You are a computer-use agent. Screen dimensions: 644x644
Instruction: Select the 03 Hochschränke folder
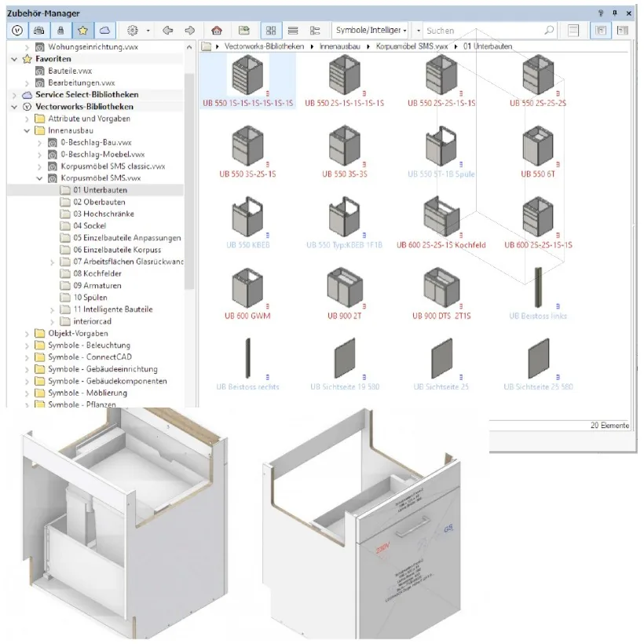tap(104, 214)
